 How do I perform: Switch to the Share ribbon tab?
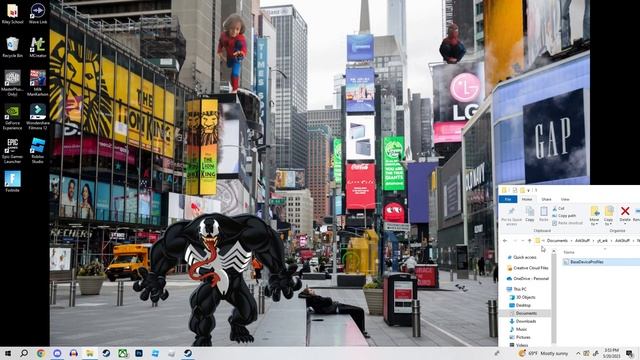[546, 199]
